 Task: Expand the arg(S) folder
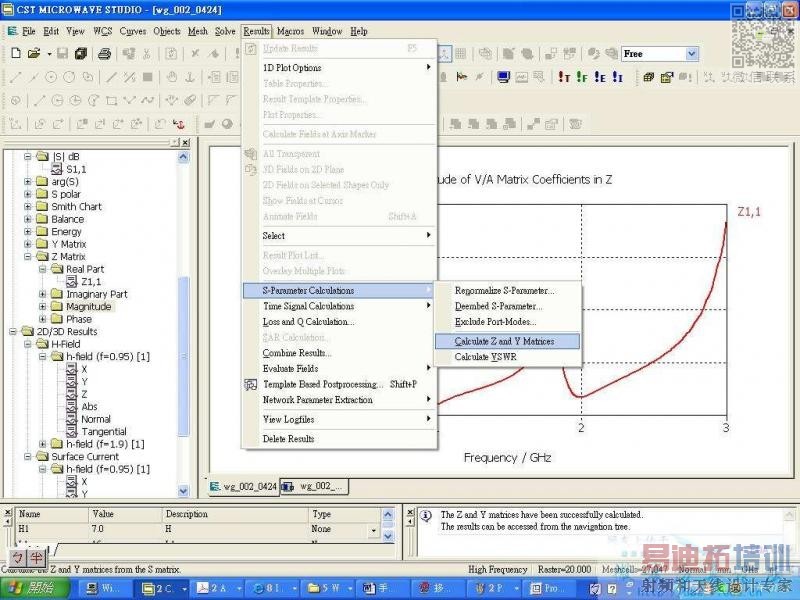(x=28, y=182)
